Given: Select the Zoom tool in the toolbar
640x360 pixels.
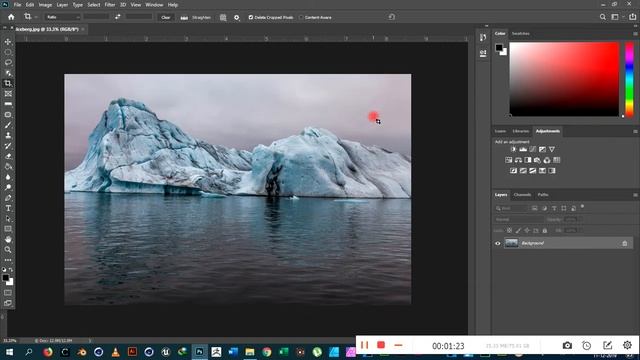Looking at the screenshot, I should click(x=8, y=250).
